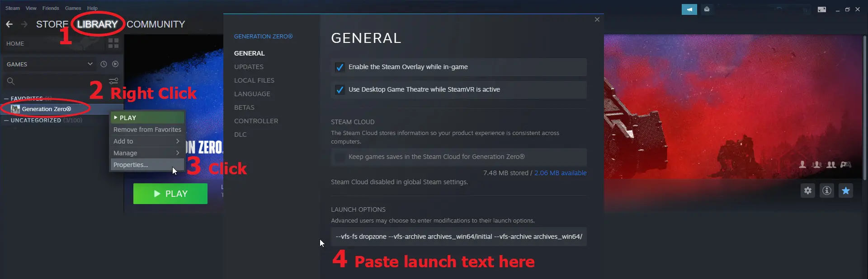This screenshot has height=279, width=868.
Task: Select the GENERAL properties section
Action: (250, 53)
